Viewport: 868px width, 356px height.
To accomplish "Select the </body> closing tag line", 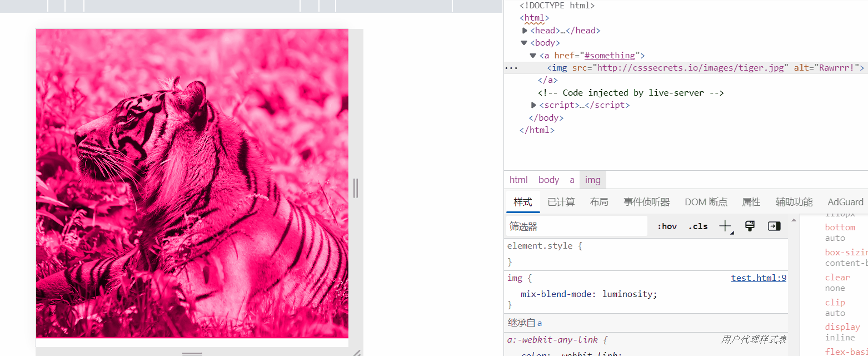I will (x=546, y=118).
